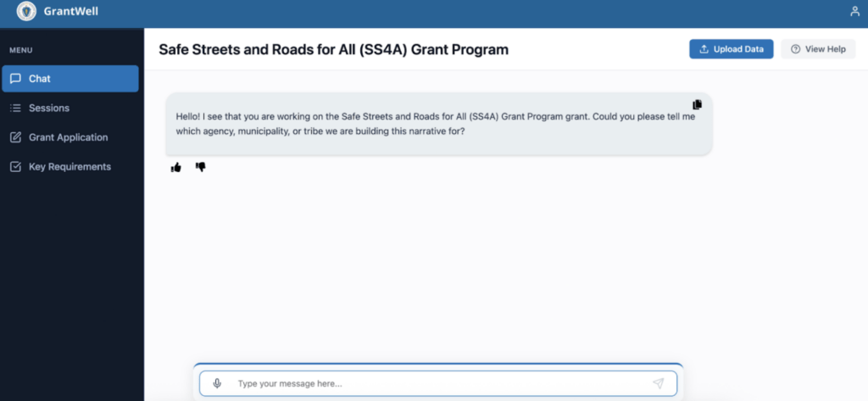Send the message with the paper plane icon

pos(658,383)
